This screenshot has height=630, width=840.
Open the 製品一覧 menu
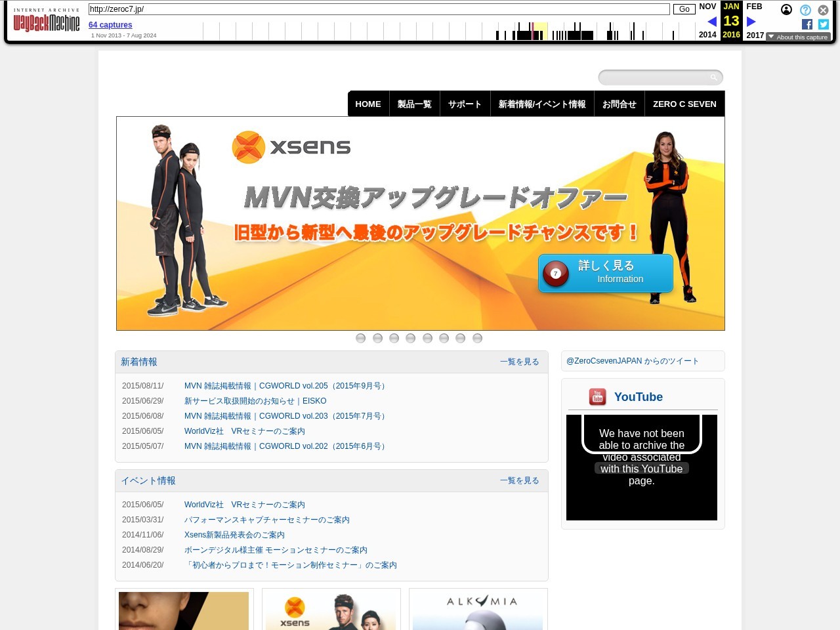point(414,104)
